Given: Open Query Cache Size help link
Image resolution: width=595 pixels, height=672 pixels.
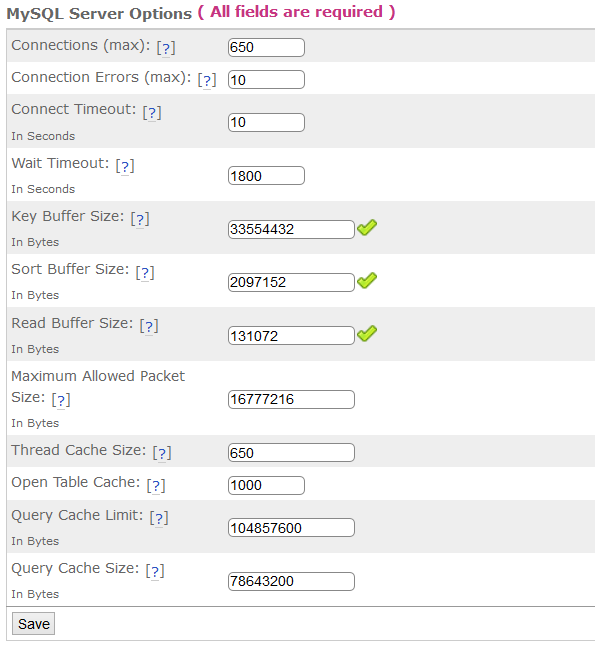Looking at the screenshot, I should (x=155, y=571).
